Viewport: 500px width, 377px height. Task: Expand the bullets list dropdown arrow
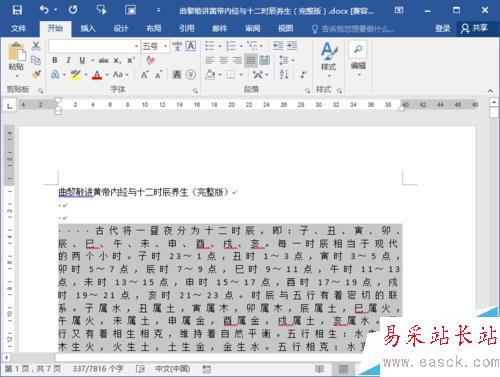tap(220, 46)
